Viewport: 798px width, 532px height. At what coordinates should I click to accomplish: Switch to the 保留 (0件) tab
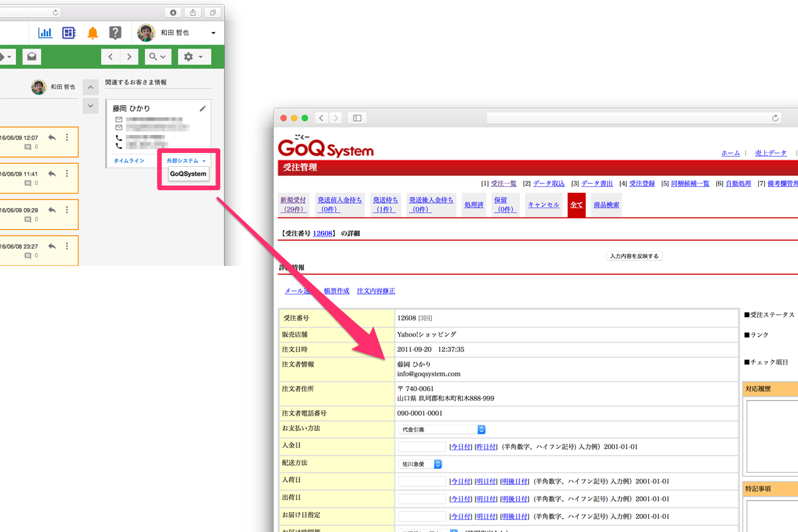505,205
